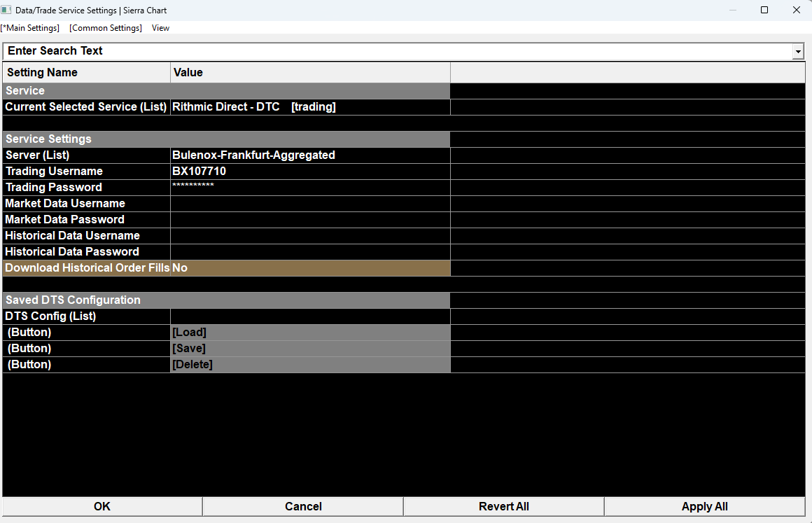Select the Current Selected Service (List) label
Viewport: 812px width, 523px height.
(x=87, y=107)
